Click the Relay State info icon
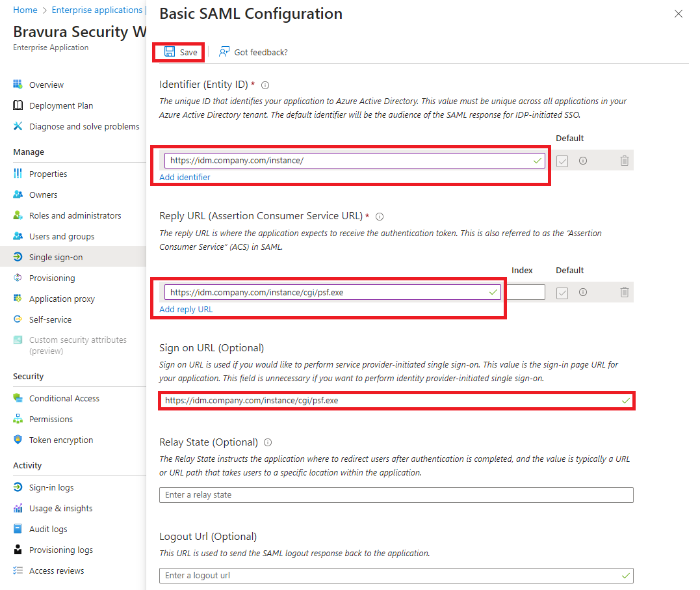The height and width of the screenshot is (590, 700). pos(267,442)
